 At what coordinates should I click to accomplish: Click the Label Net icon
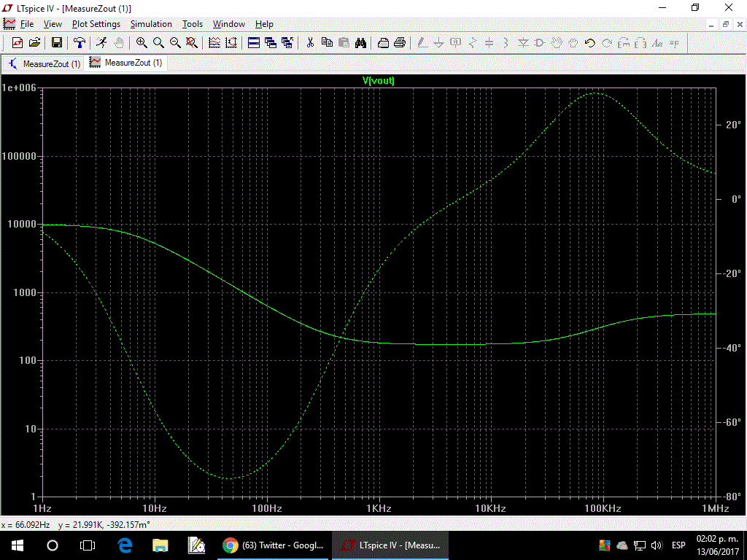click(x=456, y=43)
